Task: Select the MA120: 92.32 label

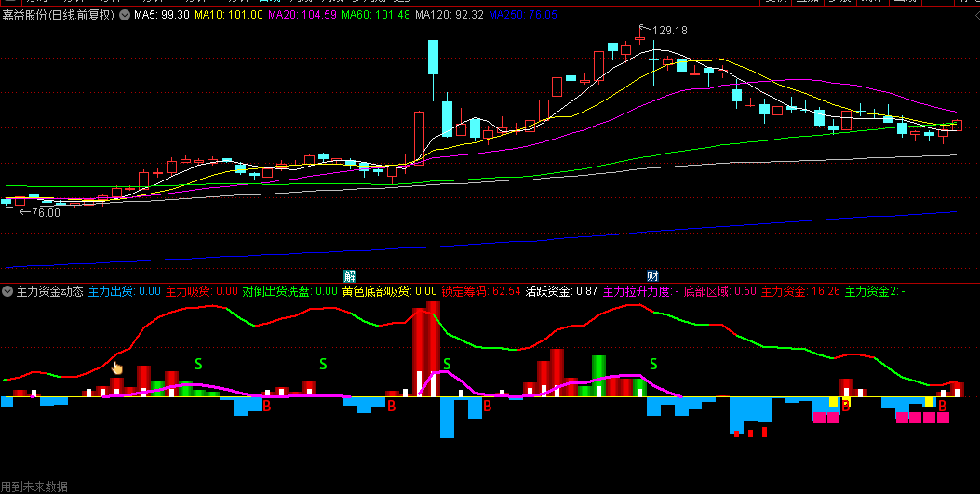Action: click(x=450, y=14)
